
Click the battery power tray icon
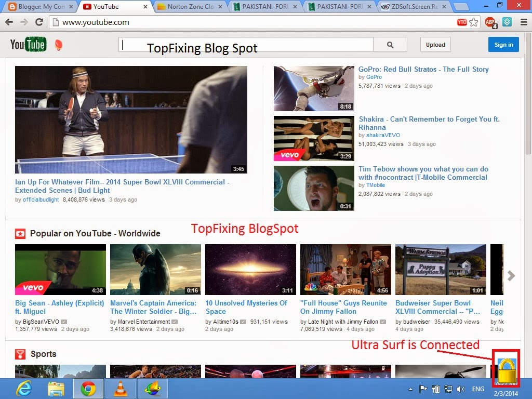(x=436, y=389)
